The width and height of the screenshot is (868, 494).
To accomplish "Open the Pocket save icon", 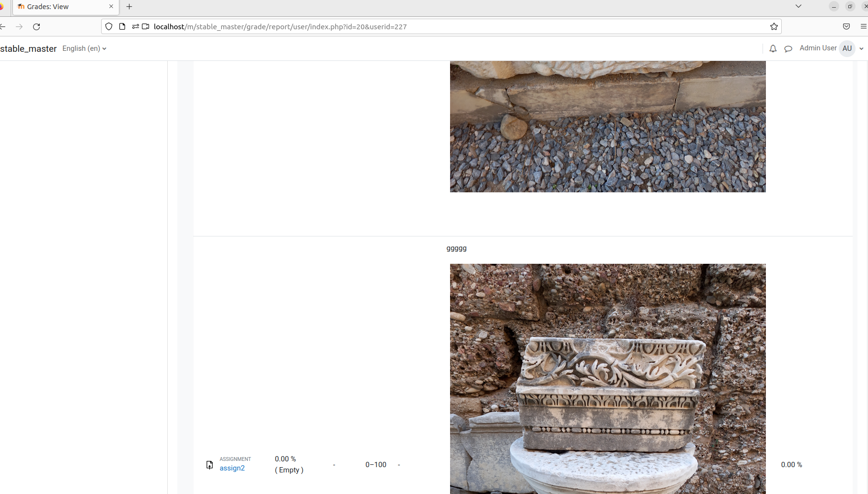I will tap(846, 27).
